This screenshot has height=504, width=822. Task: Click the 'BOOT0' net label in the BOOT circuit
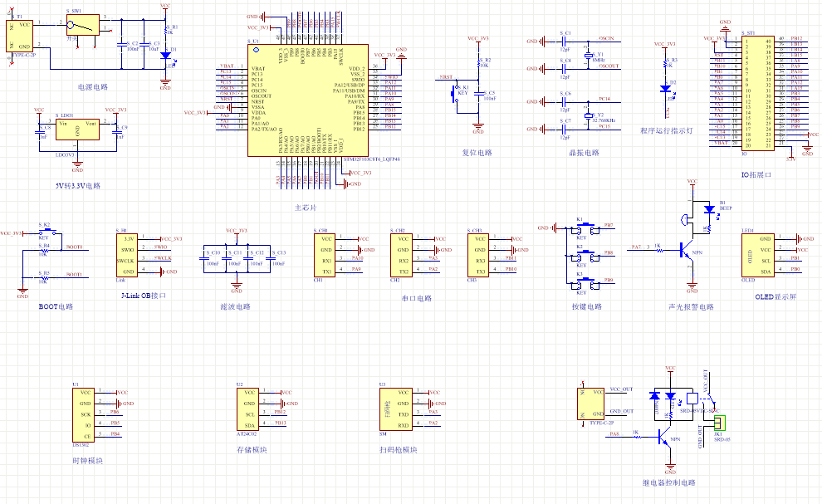(74, 247)
